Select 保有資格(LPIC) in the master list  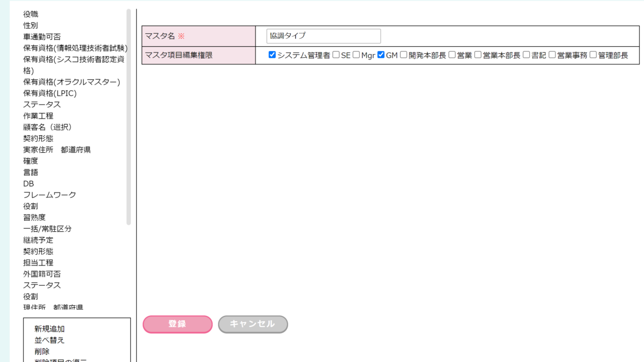(50, 93)
